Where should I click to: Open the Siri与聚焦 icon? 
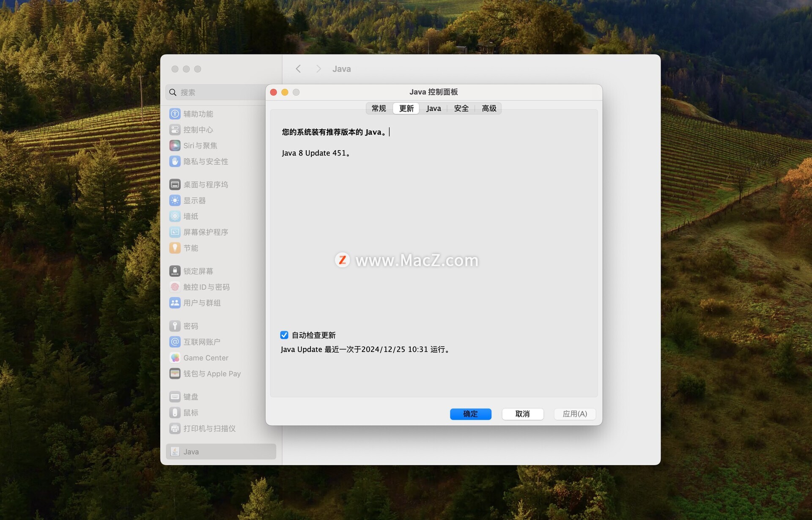point(175,145)
